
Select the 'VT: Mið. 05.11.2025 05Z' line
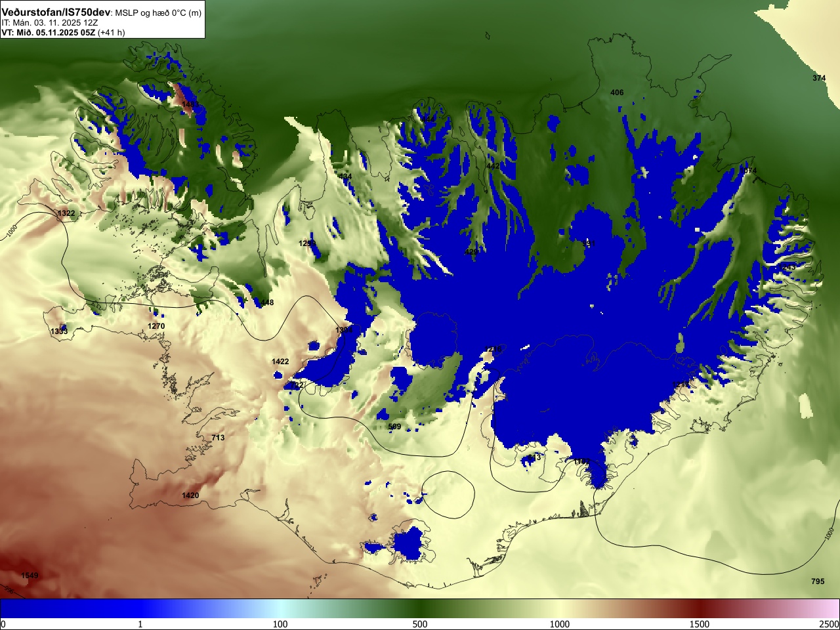48,32
